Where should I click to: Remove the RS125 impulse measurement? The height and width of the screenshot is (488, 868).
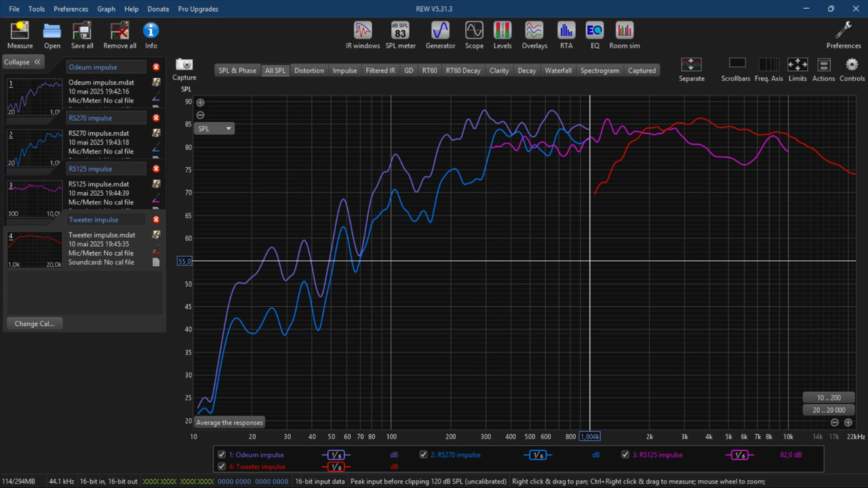point(156,169)
